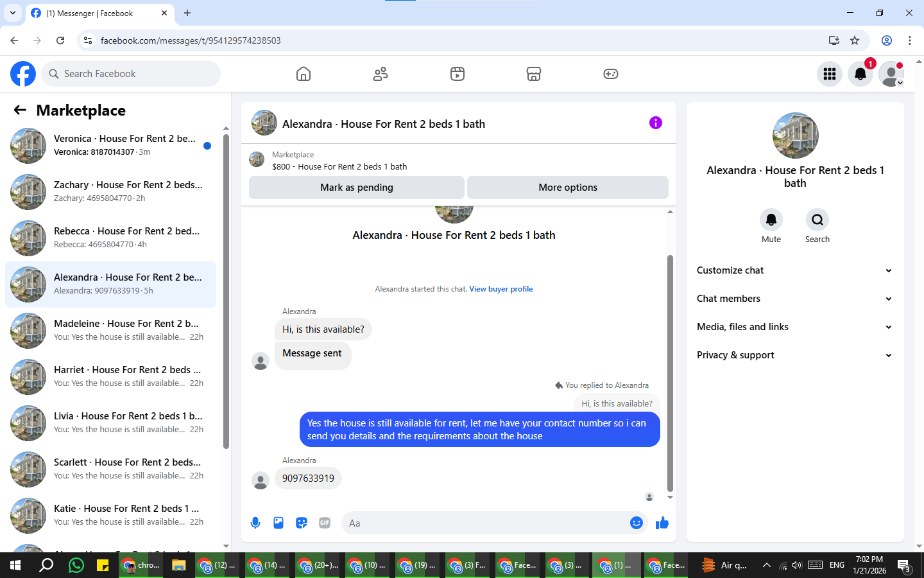Viewport: 924px width, 578px height.
Task: Open Katie's conversation
Action: tap(111, 516)
